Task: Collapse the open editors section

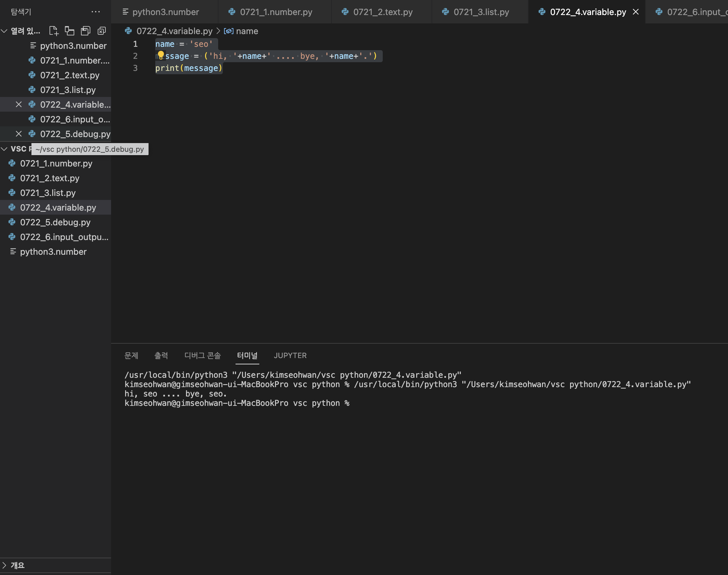Action: click(x=4, y=31)
